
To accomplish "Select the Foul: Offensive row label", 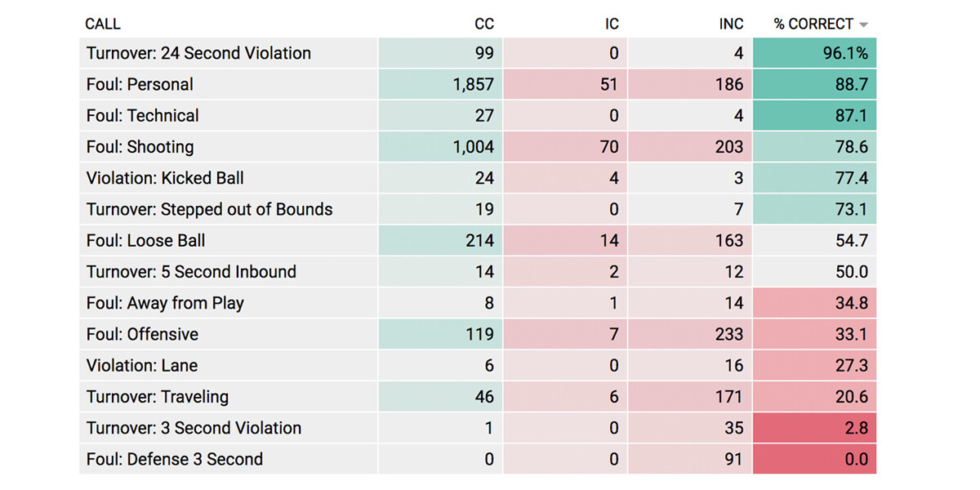I will point(142,334).
